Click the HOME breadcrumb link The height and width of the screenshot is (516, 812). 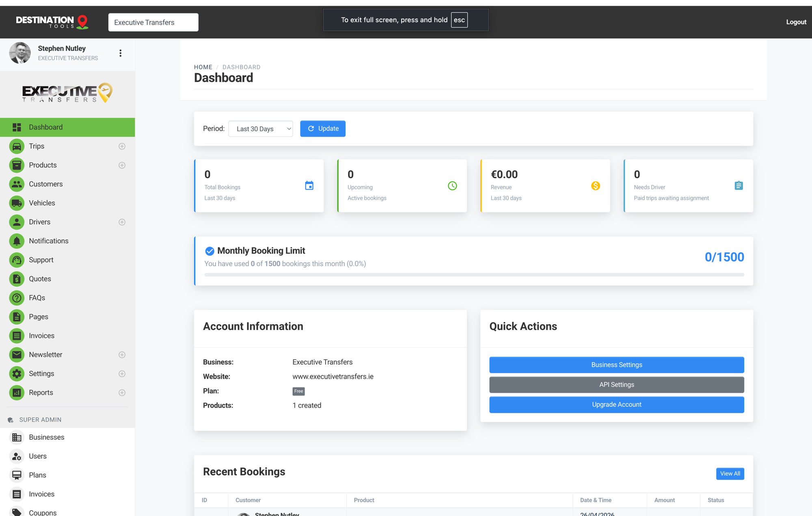pos(203,67)
